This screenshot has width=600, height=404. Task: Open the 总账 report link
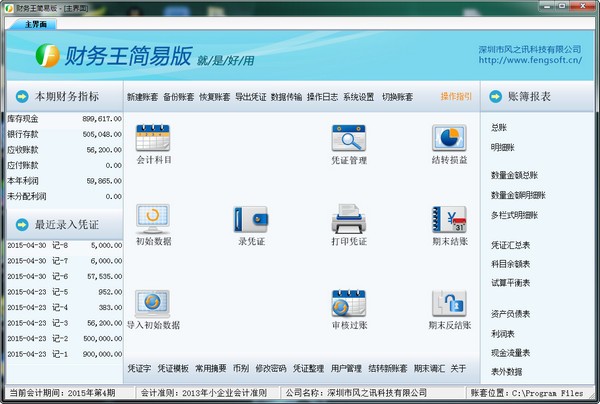point(499,128)
